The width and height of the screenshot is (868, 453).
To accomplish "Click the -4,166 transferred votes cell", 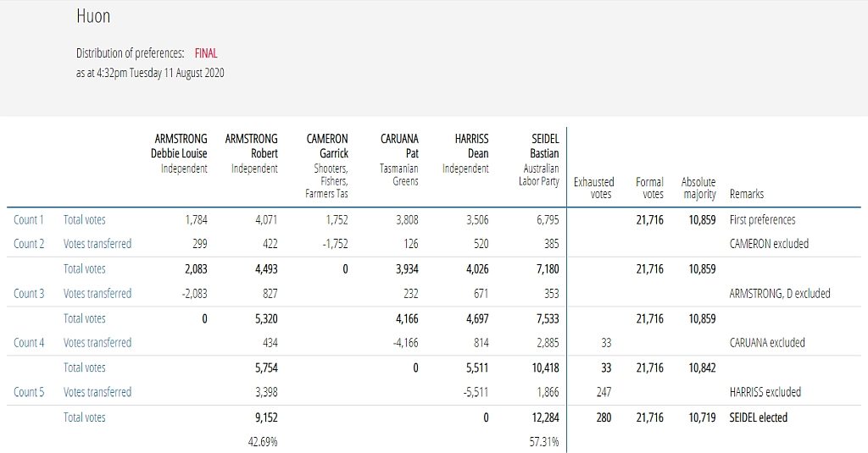I will (x=405, y=343).
